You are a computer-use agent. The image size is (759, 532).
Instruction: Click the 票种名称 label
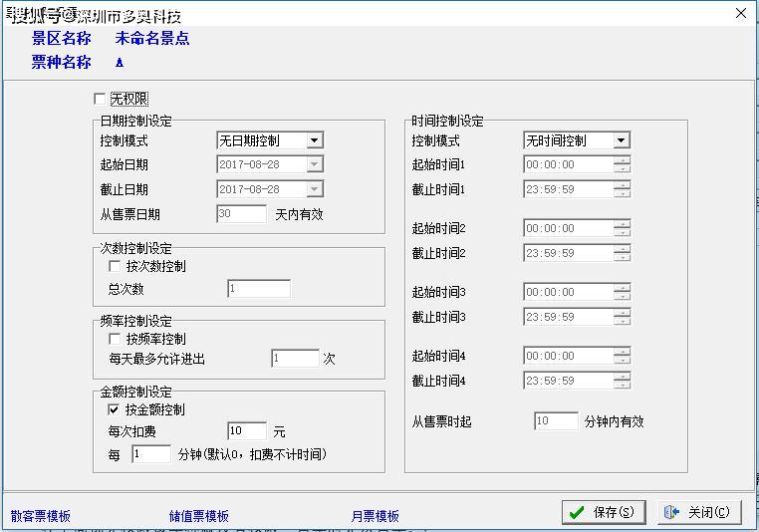point(61,62)
